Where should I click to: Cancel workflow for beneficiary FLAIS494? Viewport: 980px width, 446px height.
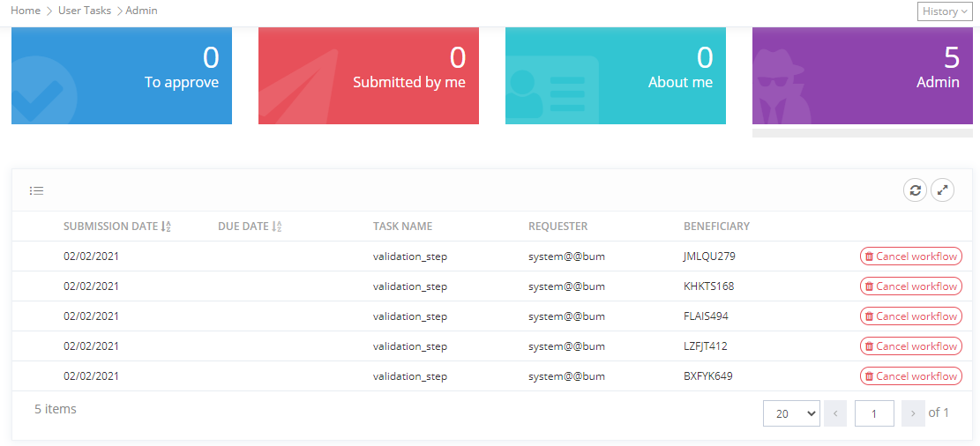pyautogui.click(x=910, y=316)
